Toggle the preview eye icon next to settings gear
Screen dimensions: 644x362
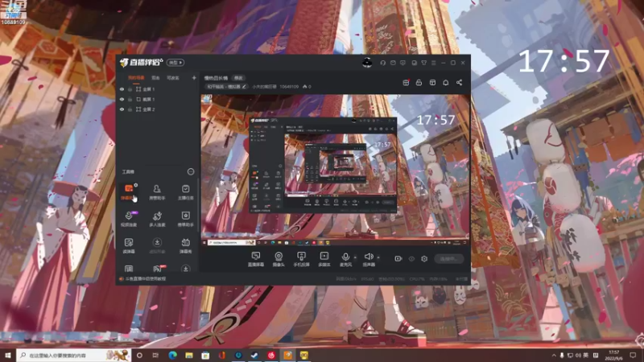411,258
